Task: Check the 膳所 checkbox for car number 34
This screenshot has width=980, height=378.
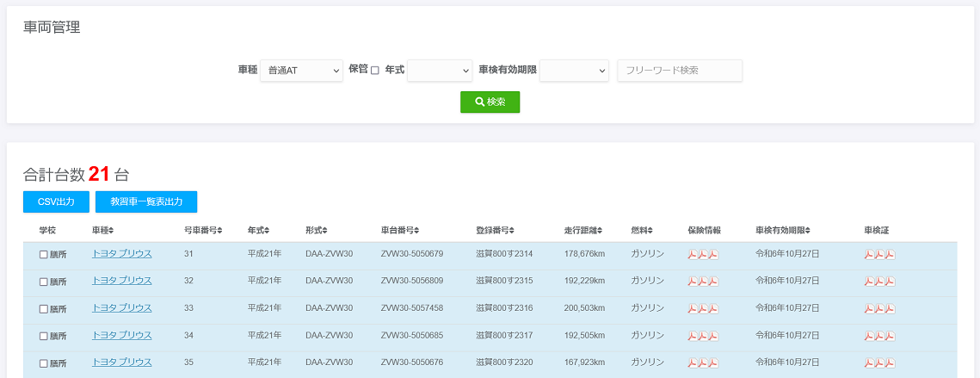Action: click(44, 337)
